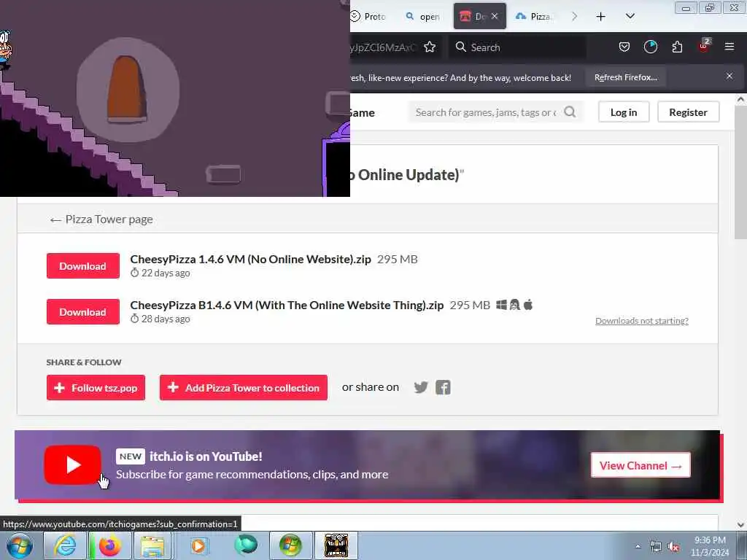Click the page vertical scrollbar thumb
The width and height of the screenshot is (747, 560).
point(740,171)
